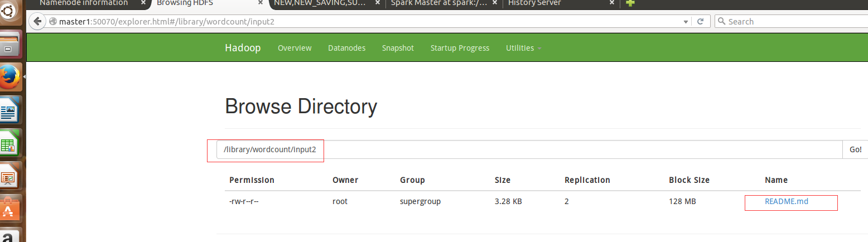Image resolution: width=868 pixels, height=242 pixels.
Task: Click the Ubuntu Dash home icon
Action: 9,12
